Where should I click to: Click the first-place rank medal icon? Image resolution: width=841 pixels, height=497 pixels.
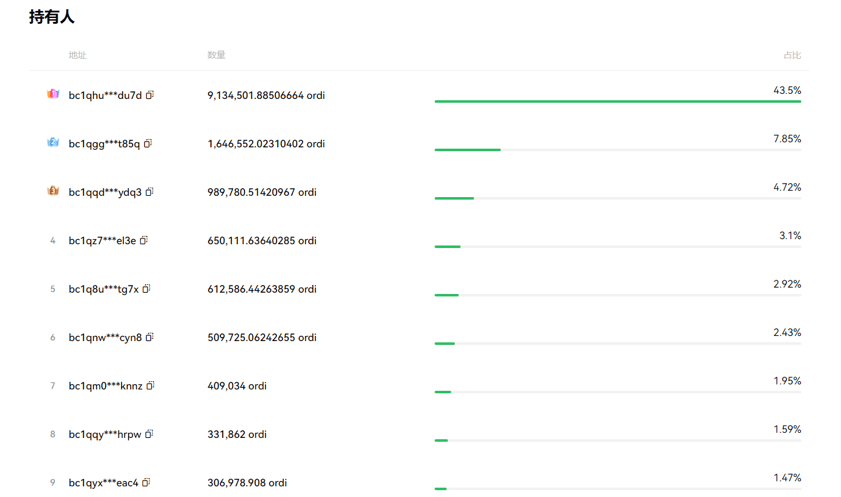coord(53,94)
